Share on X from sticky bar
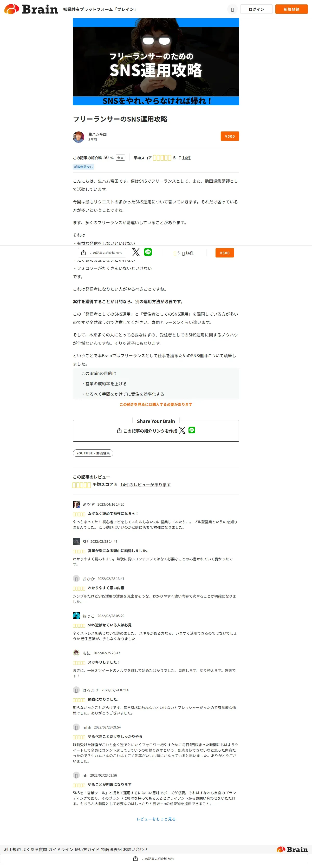The image size is (312, 868). pos(136,252)
